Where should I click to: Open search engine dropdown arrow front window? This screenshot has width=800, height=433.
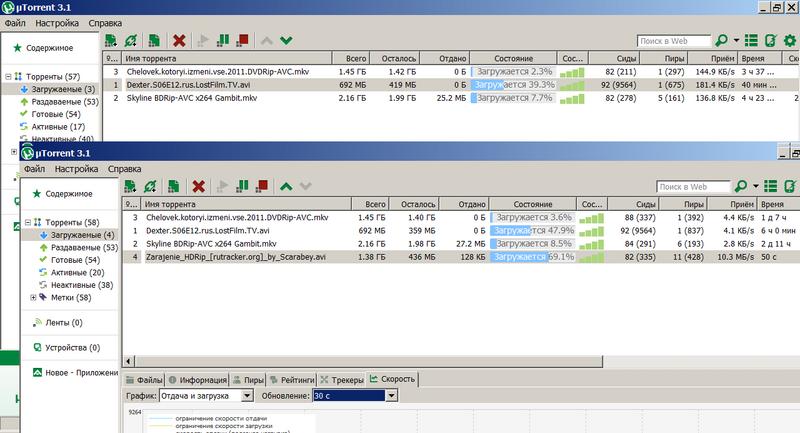tap(756, 186)
